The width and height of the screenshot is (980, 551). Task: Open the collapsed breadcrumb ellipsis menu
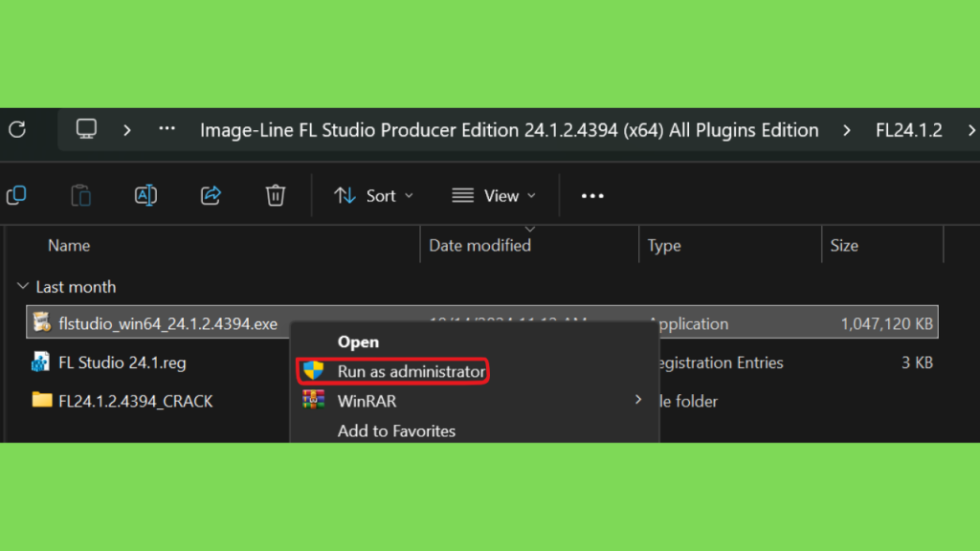coord(167,129)
